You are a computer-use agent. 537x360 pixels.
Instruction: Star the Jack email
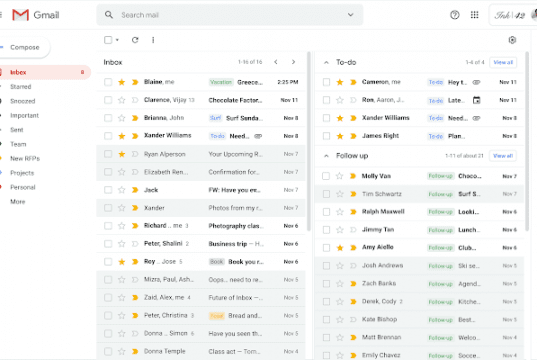121,190
